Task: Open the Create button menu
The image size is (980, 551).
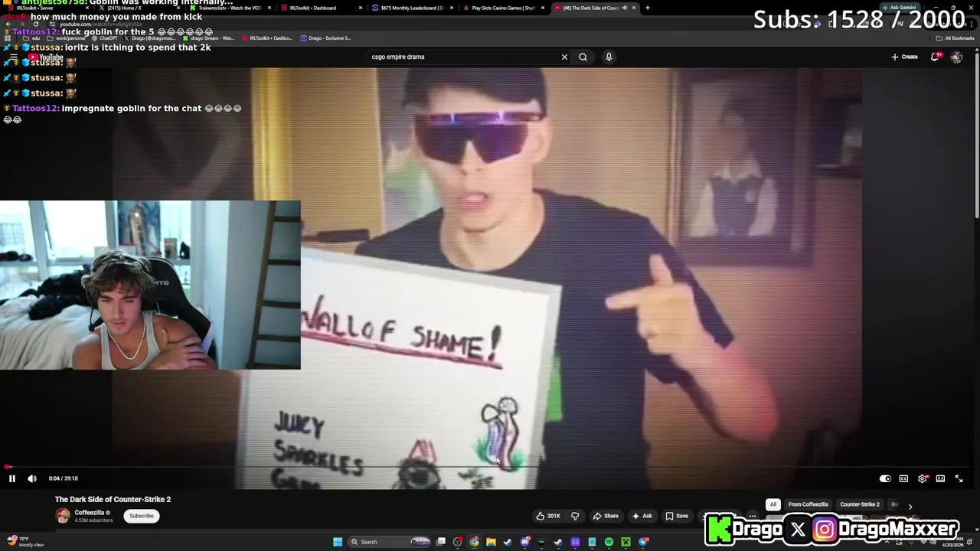Action: coord(904,57)
